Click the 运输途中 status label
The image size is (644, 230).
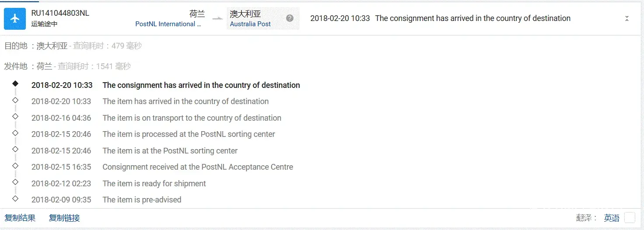(44, 24)
